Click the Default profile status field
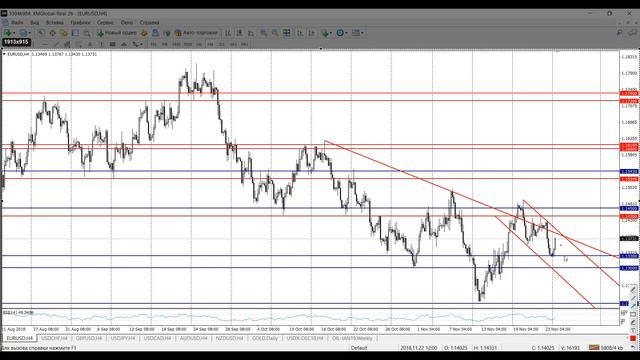The height and width of the screenshot is (360, 640). pyautogui.click(x=359, y=348)
